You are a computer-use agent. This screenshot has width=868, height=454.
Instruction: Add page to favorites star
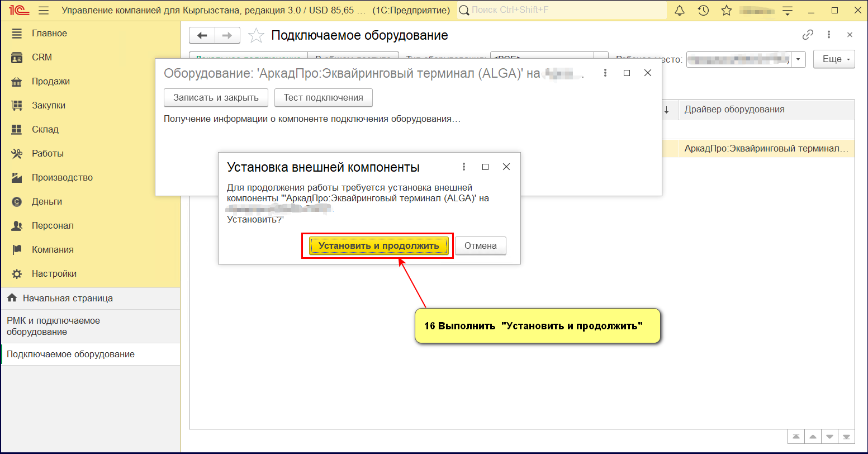tap(256, 36)
